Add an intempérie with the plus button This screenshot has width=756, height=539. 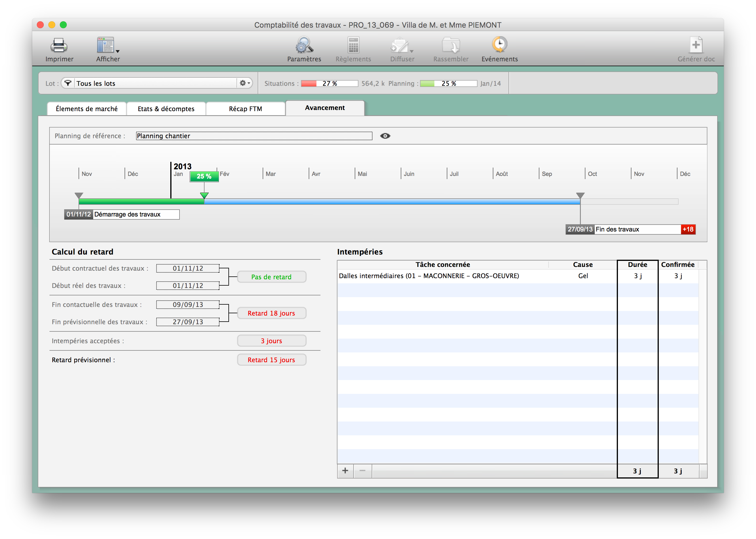pyautogui.click(x=345, y=471)
